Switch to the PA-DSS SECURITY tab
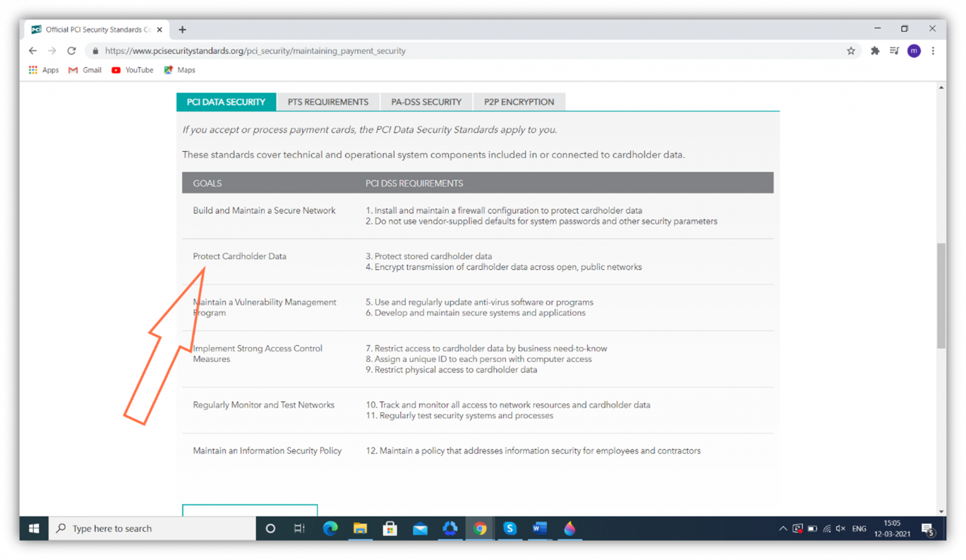Viewport: 966px width, 560px height. pyautogui.click(x=426, y=102)
